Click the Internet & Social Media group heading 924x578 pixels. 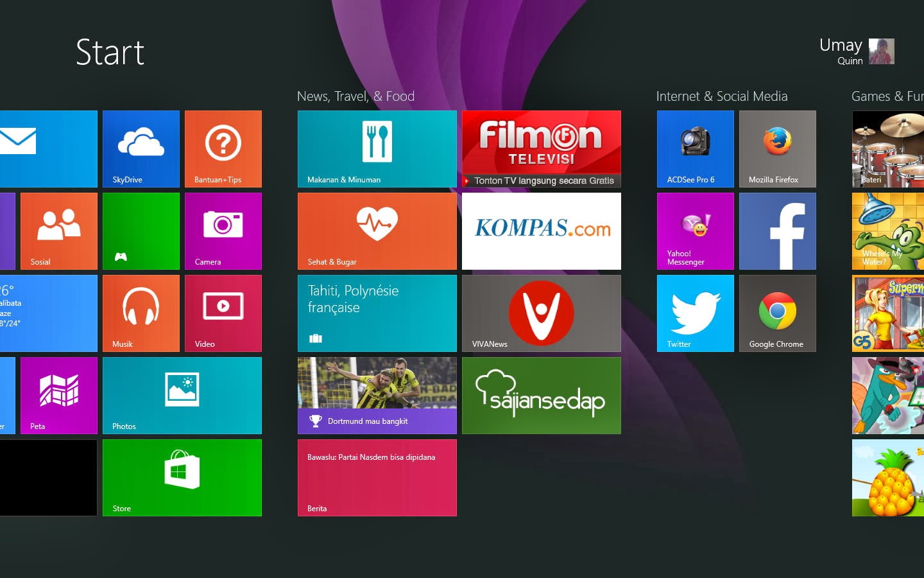pyautogui.click(x=722, y=96)
